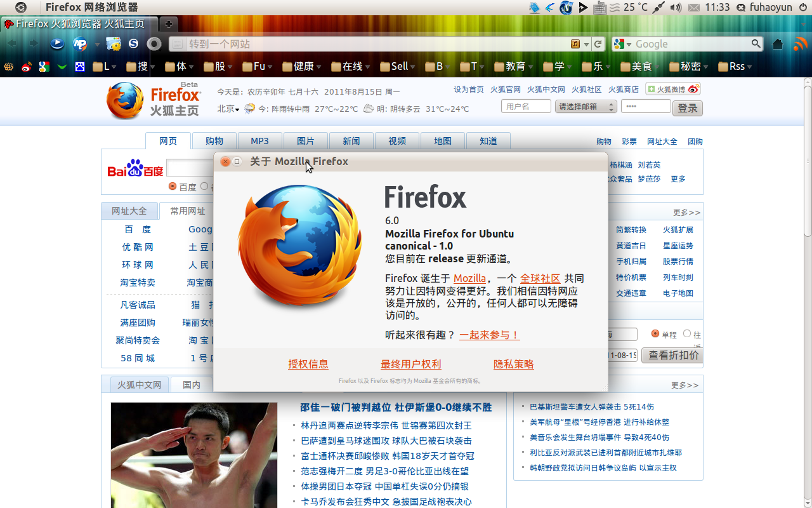Image resolution: width=812 pixels, height=508 pixels.
Task: Switch to the 图片 search tab
Action: (306, 141)
